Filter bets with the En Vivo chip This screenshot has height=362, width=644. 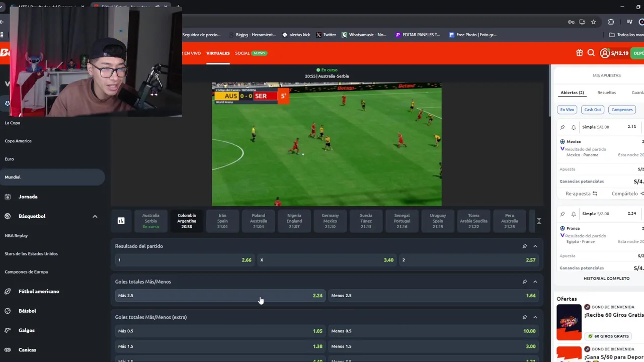(567, 110)
